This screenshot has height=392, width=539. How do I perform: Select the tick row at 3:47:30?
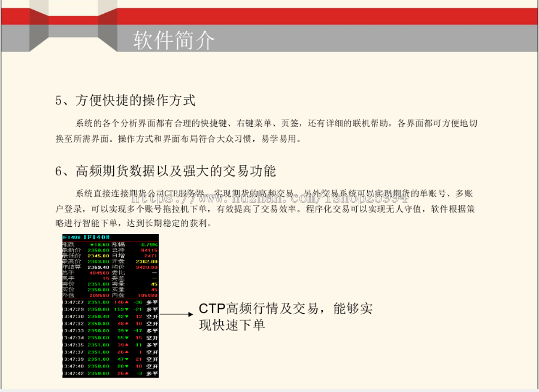tap(110, 317)
